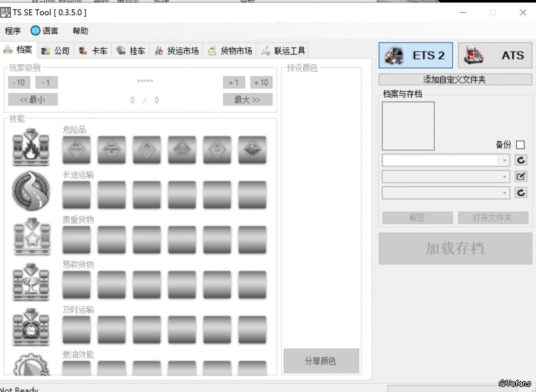
Task: Click the 燃油效能 gear skill icon
Action: pos(31,364)
